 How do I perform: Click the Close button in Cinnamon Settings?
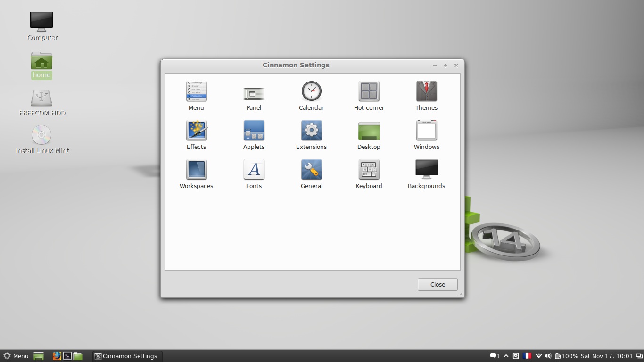pyautogui.click(x=438, y=284)
